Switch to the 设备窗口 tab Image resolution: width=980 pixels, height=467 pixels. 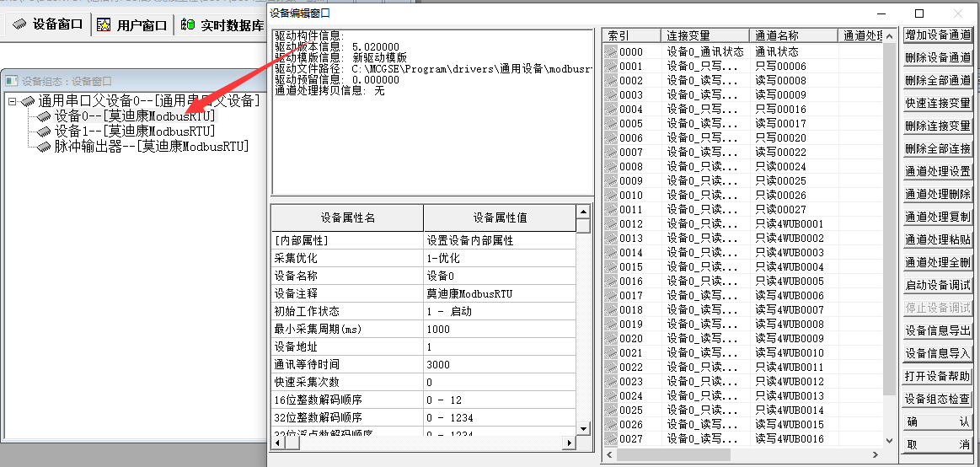pos(48,24)
